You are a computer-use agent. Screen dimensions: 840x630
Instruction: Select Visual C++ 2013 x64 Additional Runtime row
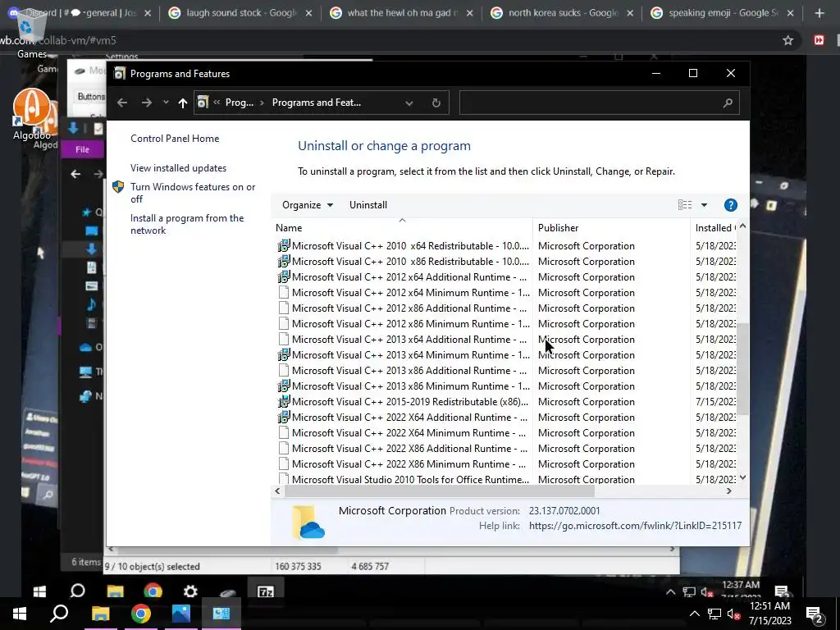click(x=505, y=339)
